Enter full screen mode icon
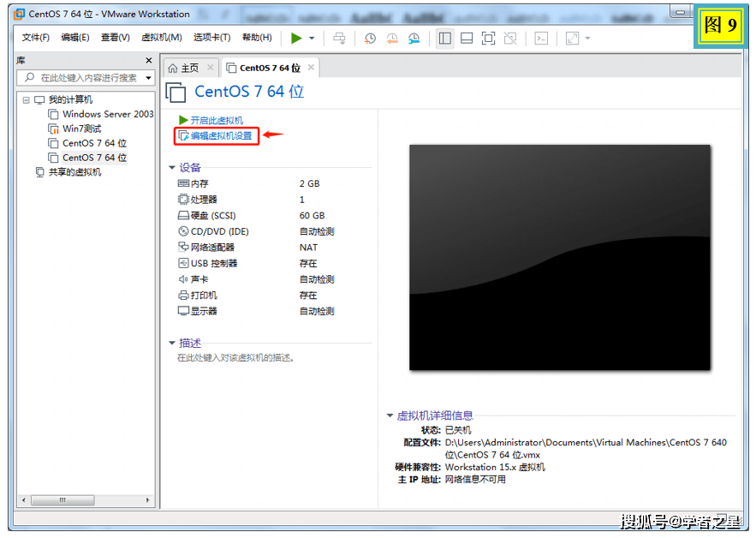 (488, 38)
